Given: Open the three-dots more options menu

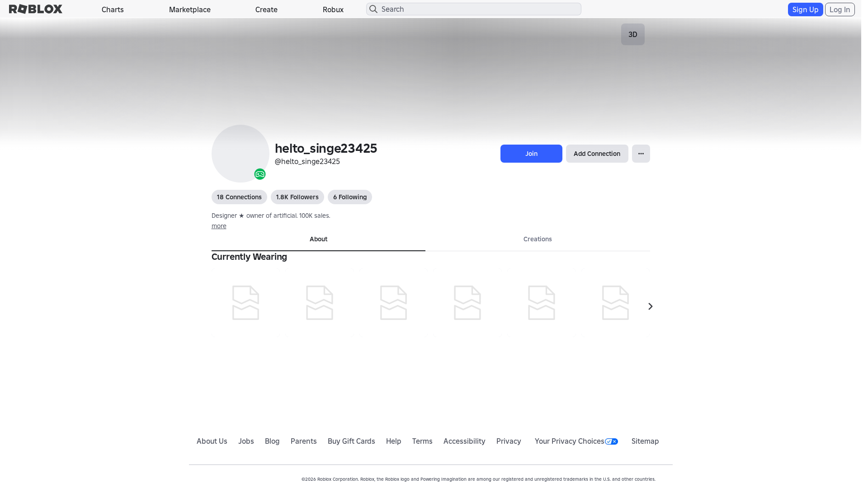Looking at the screenshot, I should pos(641,154).
